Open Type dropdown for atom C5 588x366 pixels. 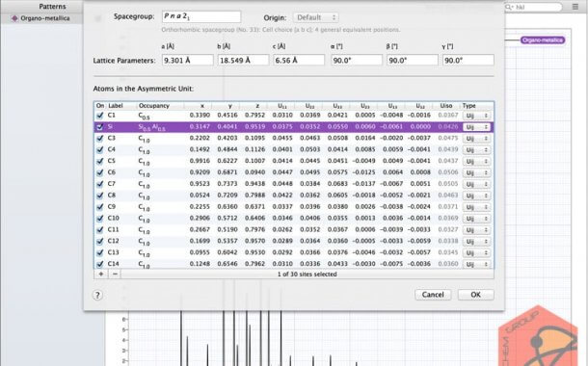pos(476,162)
